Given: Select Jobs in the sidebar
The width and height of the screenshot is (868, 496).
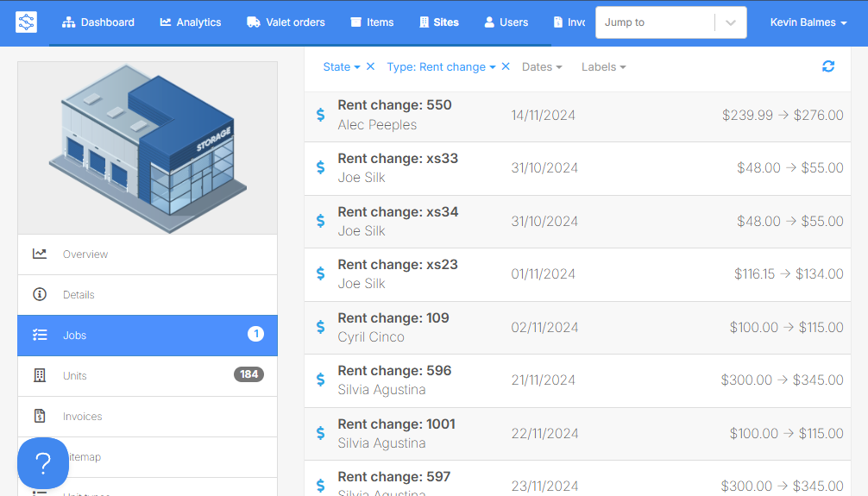Looking at the screenshot, I should point(148,335).
